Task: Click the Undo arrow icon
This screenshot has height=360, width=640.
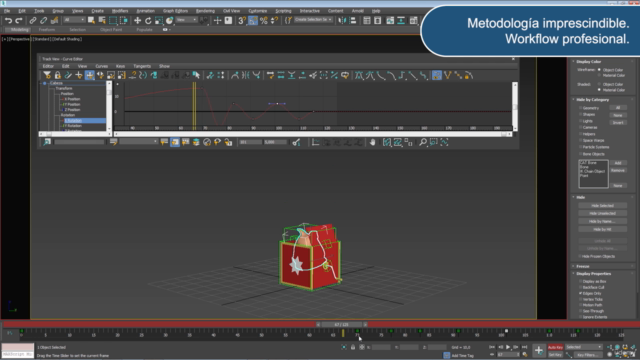Action: pos(8,20)
